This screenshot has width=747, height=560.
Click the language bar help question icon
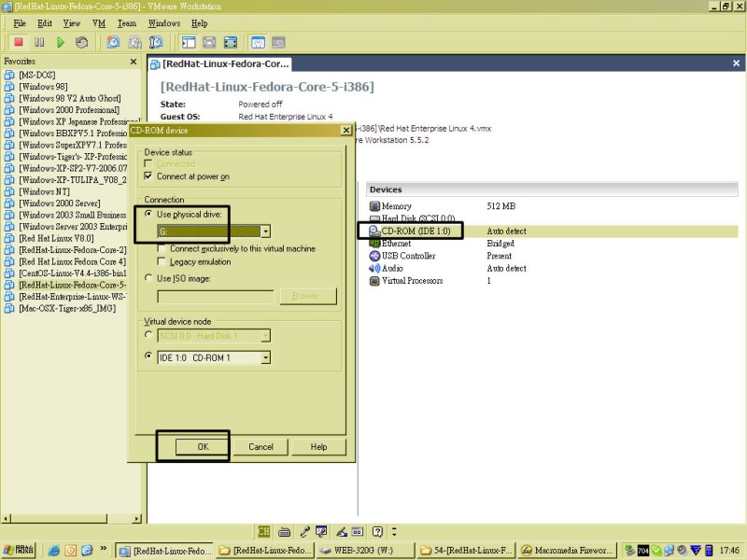(378, 531)
